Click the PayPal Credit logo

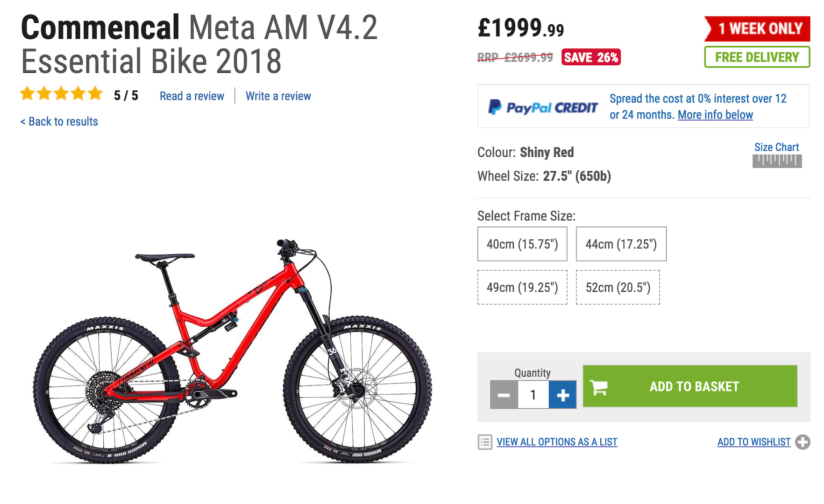(x=543, y=107)
